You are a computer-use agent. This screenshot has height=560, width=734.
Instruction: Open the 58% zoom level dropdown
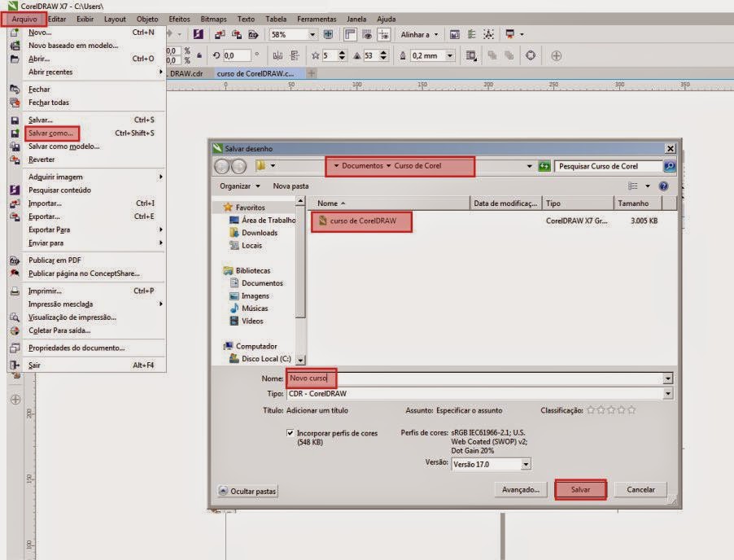[x=312, y=34]
